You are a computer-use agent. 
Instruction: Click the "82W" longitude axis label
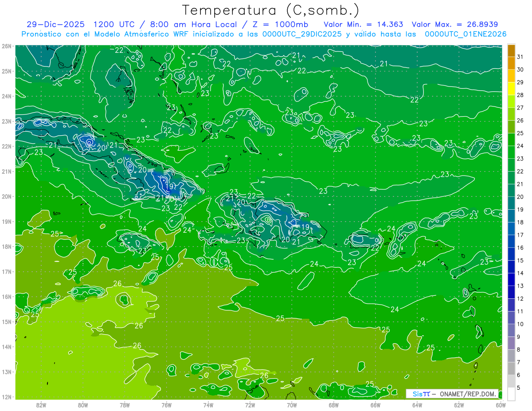tap(41, 405)
